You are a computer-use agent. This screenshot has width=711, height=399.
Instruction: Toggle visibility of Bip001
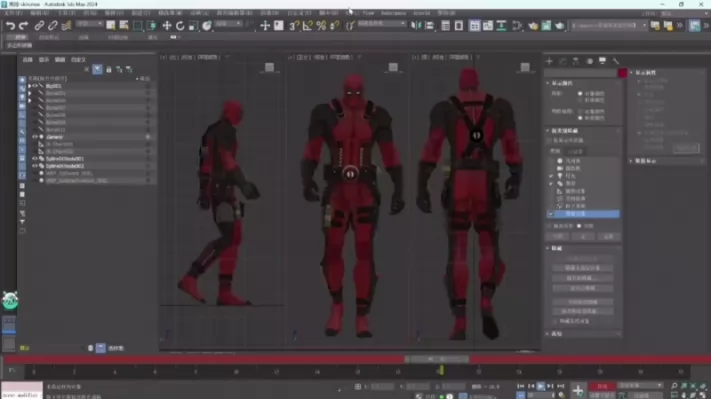pos(35,86)
